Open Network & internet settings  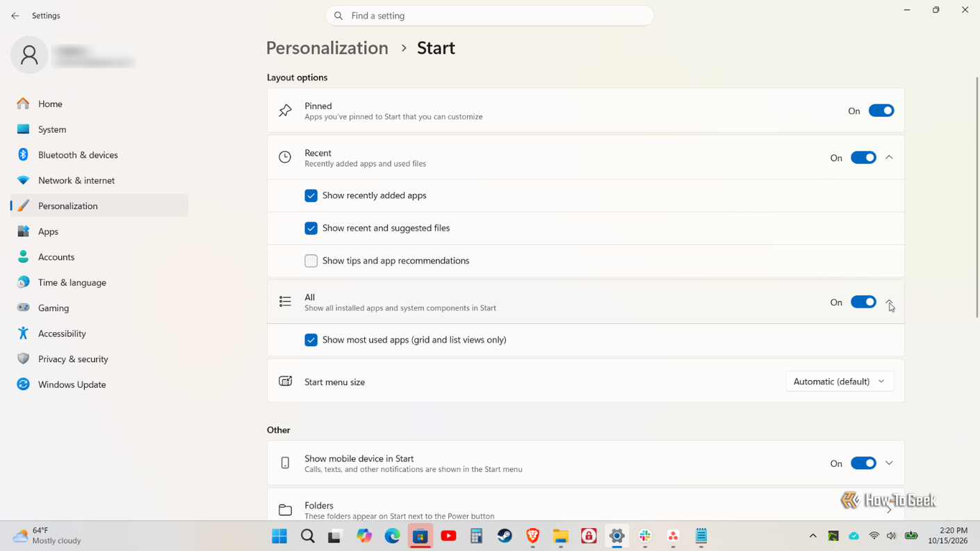pyautogui.click(x=99, y=181)
